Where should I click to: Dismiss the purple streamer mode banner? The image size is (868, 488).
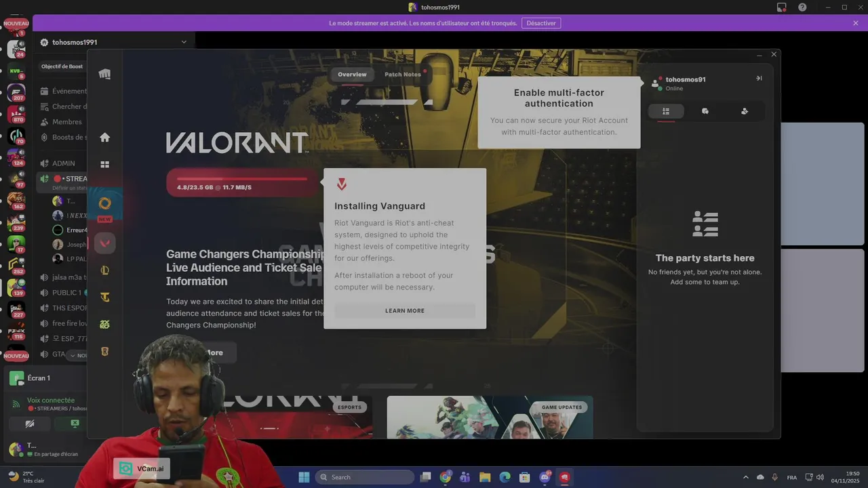(x=856, y=23)
